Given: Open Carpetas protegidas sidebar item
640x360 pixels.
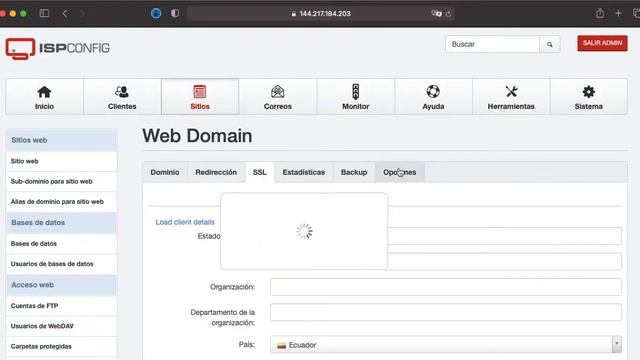Looking at the screenshot, I should point(61,347).
